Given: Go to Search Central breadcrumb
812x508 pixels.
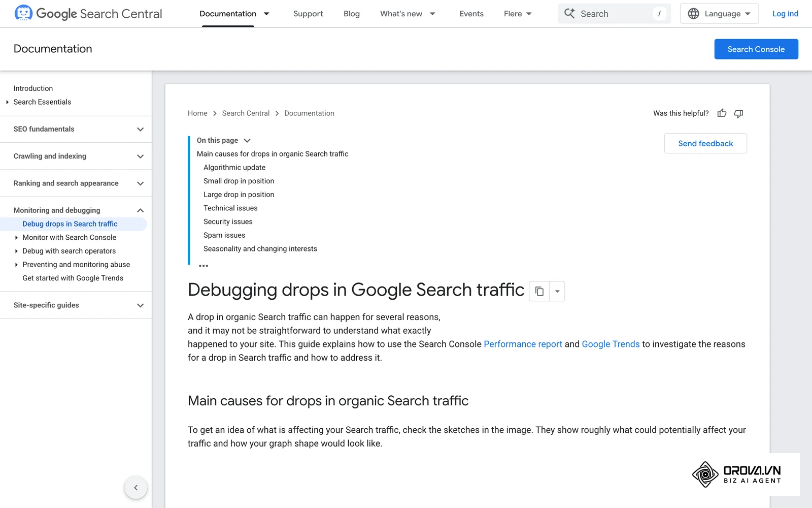Looking at the screenshot, I should click(x=246, y=113).
